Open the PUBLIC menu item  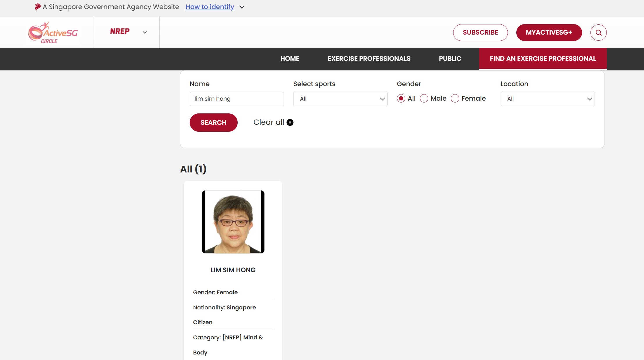tap(450, 59)
